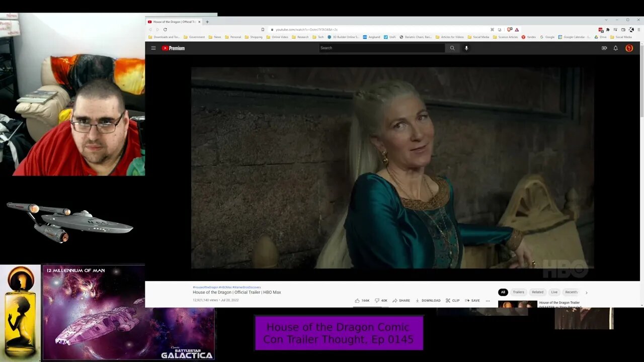The width and height of the screenshot is (644, 362).
Task: Click the thumbs-up like button showing 166K
Action: [x=362, y=301]
